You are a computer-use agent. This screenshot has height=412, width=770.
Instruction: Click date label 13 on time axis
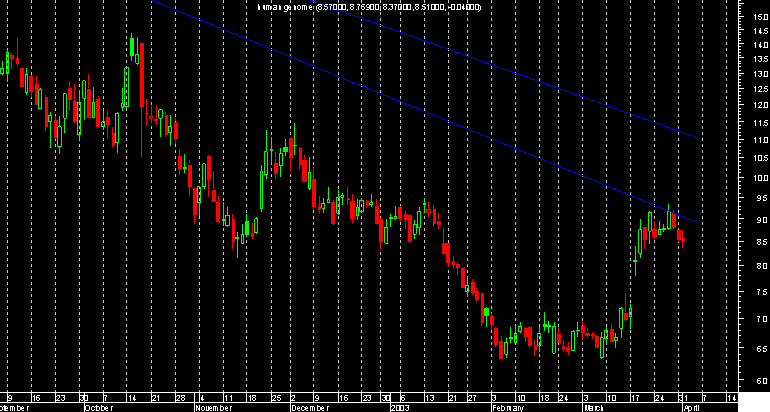[430, 398]
